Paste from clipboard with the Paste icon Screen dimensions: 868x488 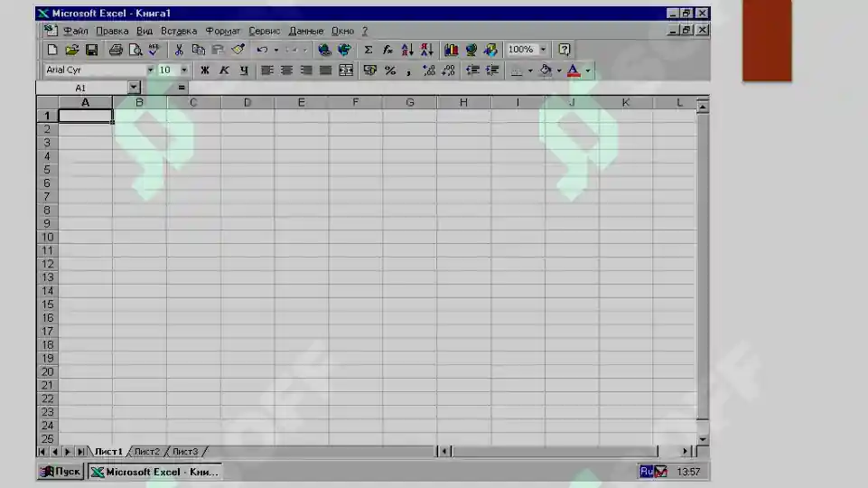click(218, 50)
